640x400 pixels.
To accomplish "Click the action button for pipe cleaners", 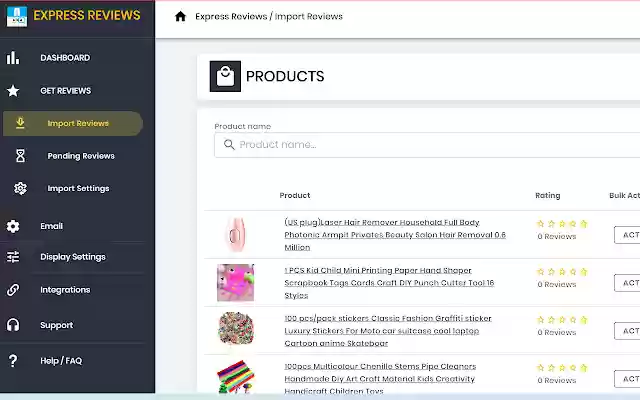I will [x=627, y=379].
